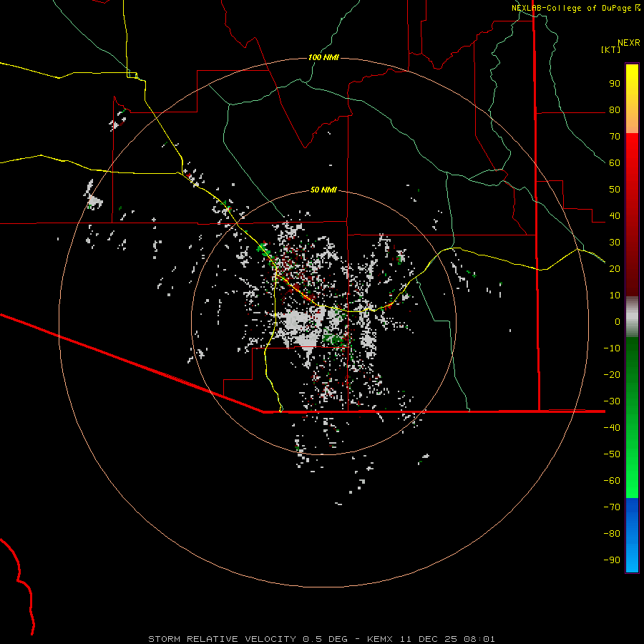Select the -10 value on velocity scale

click(612, 348)
